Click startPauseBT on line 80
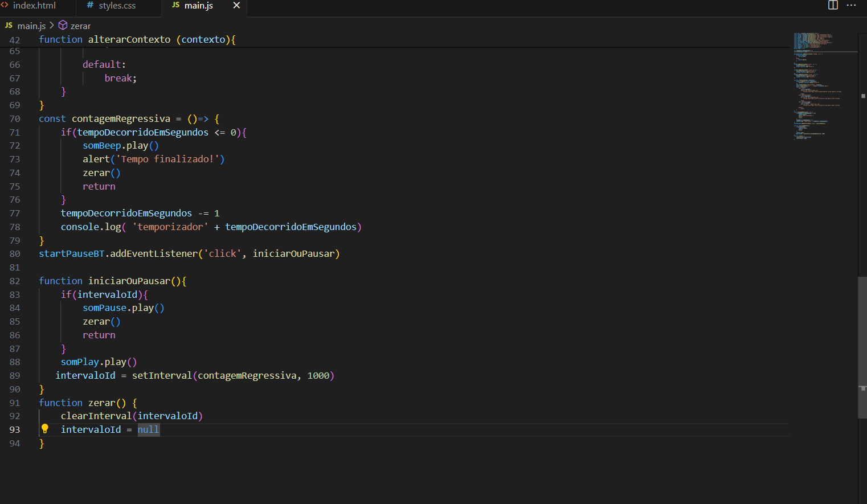Viewport: 867px width, 504px height. [x=72, y=253]
